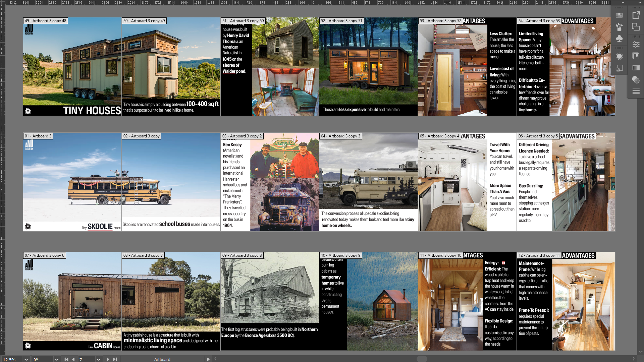
Task: Select the '02 - Artboard 3 copy' label
Action: point(142,136)
